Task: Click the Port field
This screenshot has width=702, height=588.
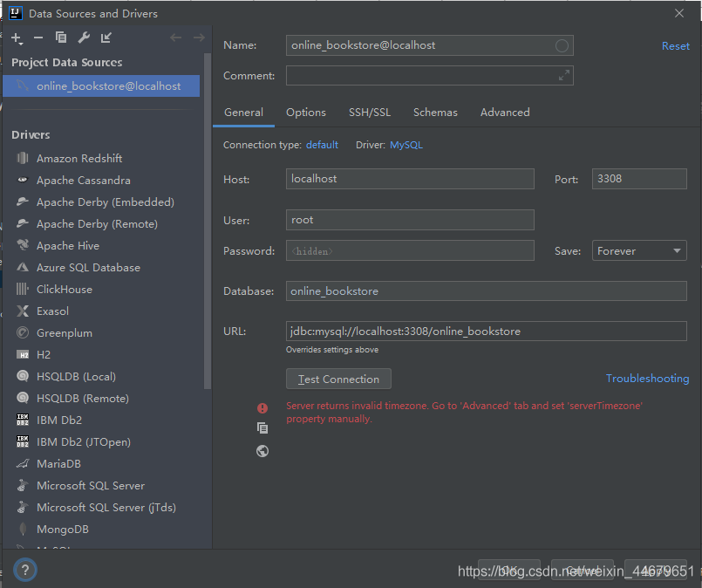Action: click(x=639, y=179)
